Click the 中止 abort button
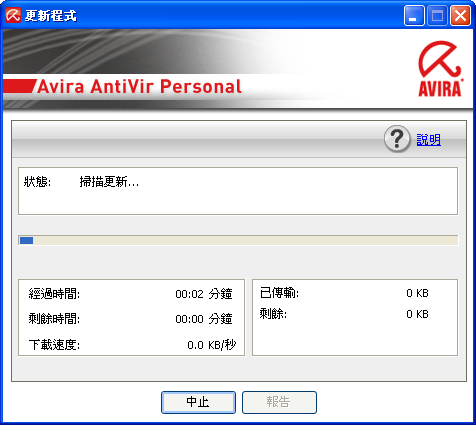 198,402
